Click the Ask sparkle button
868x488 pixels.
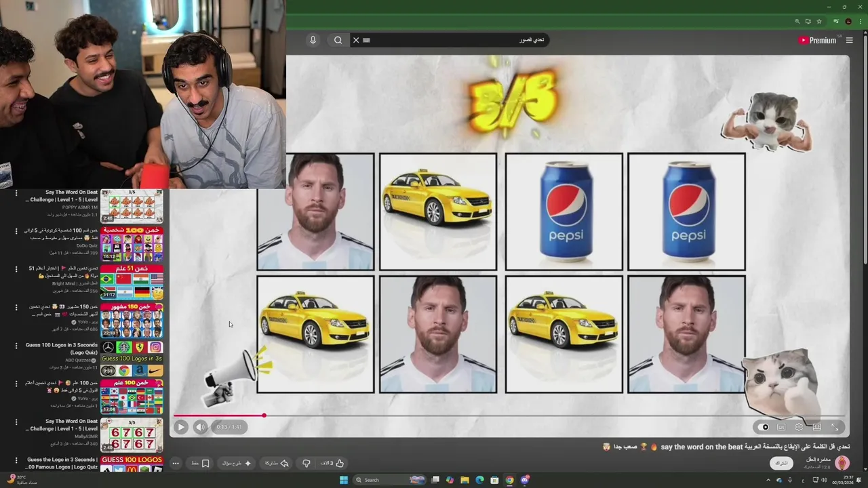[237, 464]
